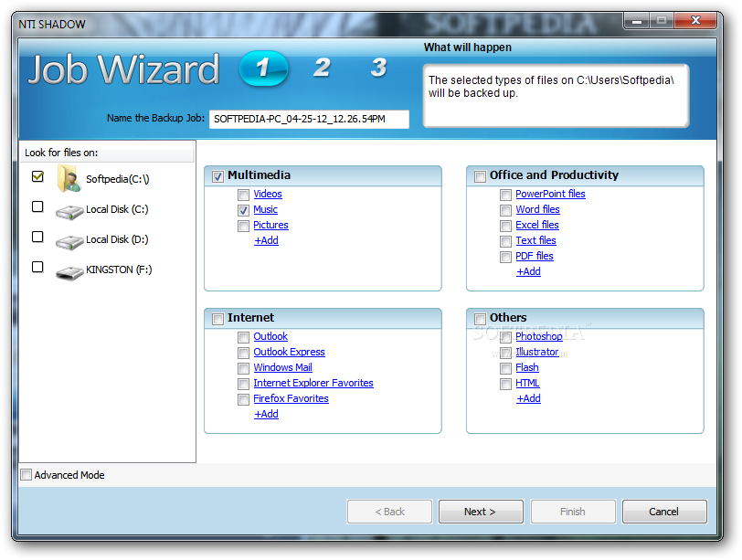Open the Word files link
The image size is (742, 560).
(537, 209)
